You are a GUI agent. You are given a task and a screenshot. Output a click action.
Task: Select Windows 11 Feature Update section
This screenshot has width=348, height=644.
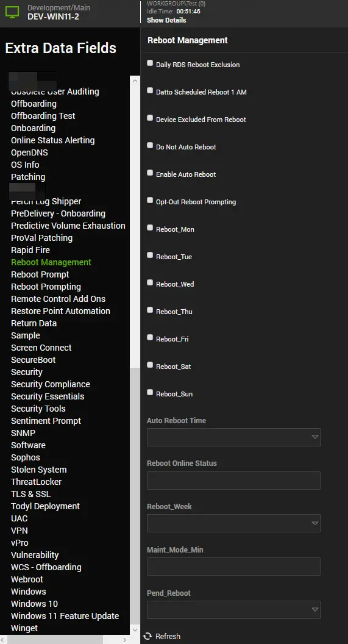(65, 616)
